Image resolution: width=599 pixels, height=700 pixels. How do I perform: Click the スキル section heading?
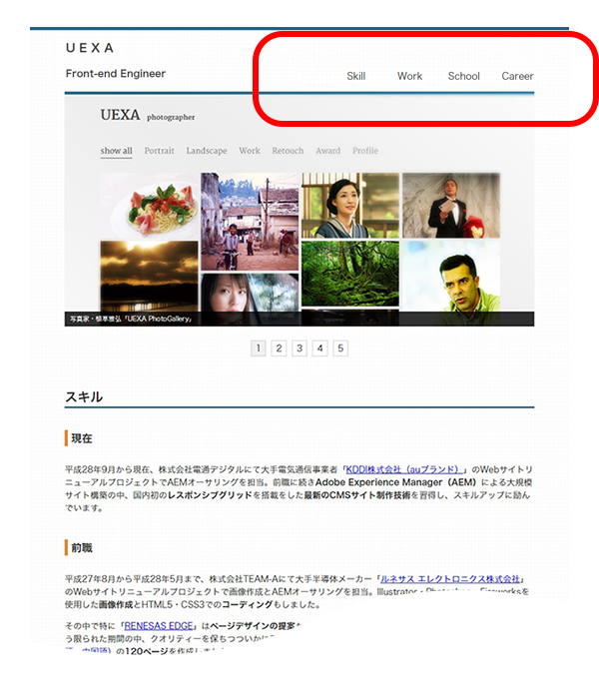point(84,396)
